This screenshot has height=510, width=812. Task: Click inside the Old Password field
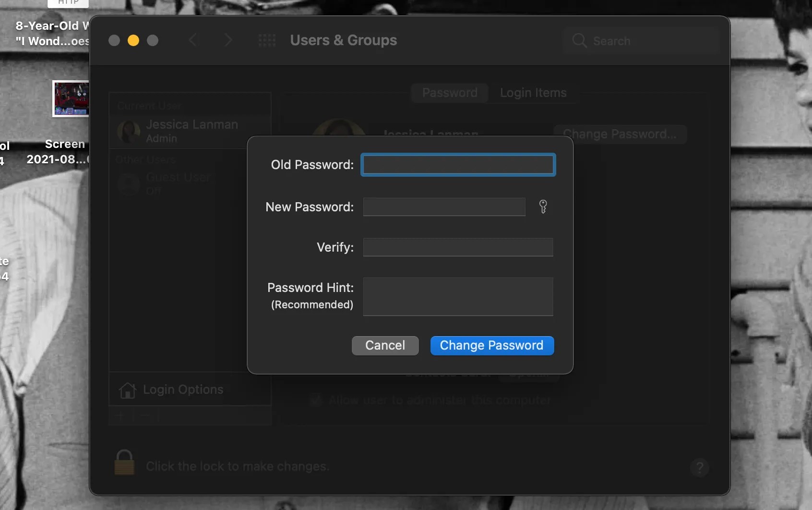(457, 164)
